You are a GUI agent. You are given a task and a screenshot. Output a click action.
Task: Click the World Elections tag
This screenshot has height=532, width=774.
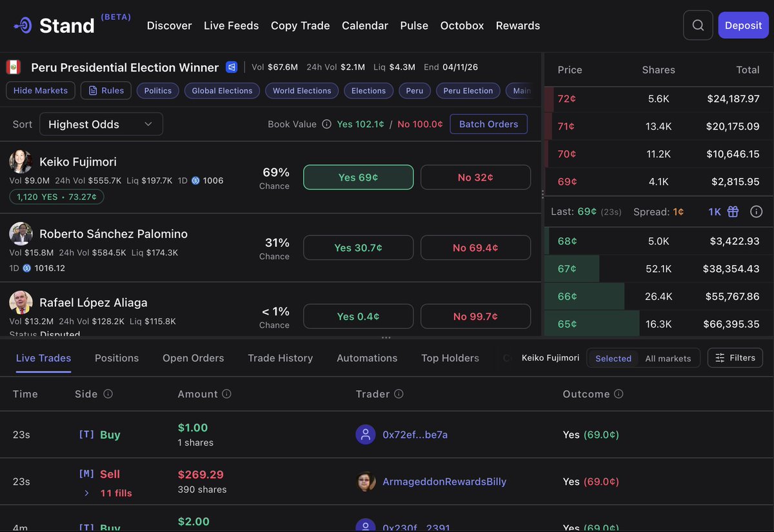[302, 91]
